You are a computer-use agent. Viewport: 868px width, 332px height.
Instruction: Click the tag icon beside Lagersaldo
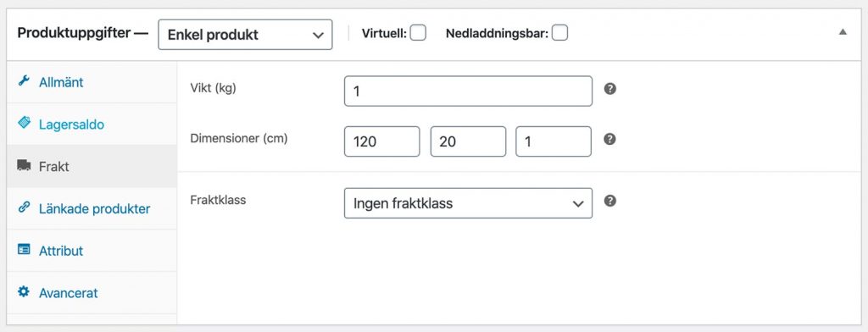[x=24, y=123]
